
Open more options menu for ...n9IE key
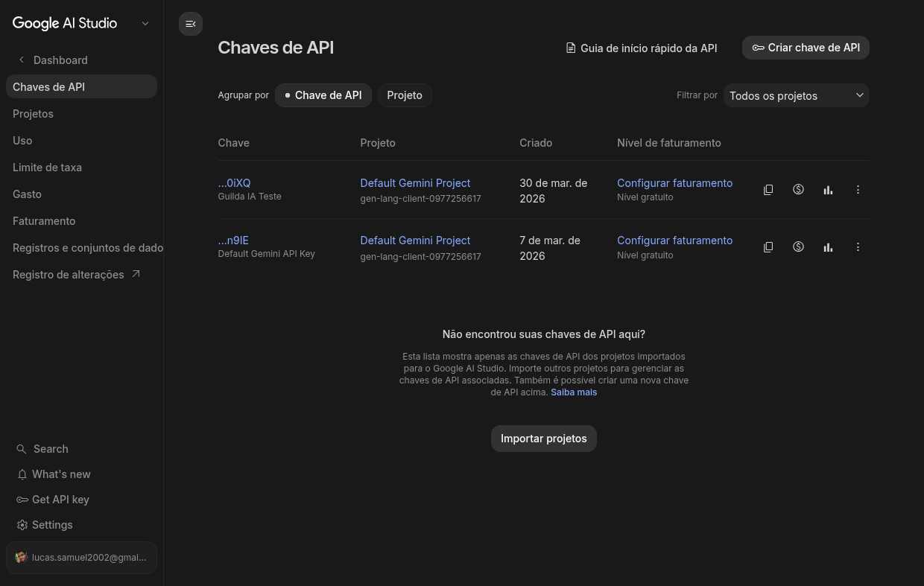pyautogui.click(x=858, y=247)
